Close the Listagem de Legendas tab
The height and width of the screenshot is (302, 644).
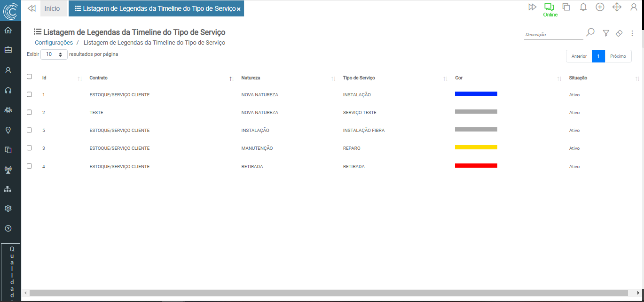[239, 9]
